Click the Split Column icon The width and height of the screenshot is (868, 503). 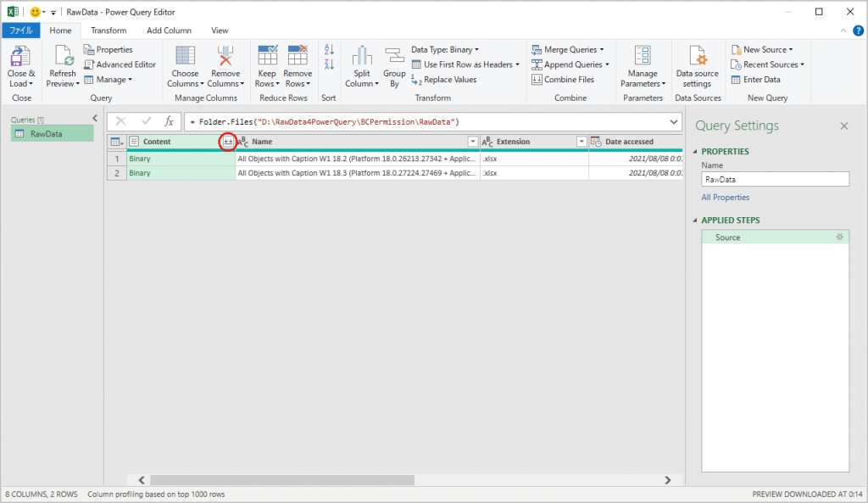(x=362, y=56)
